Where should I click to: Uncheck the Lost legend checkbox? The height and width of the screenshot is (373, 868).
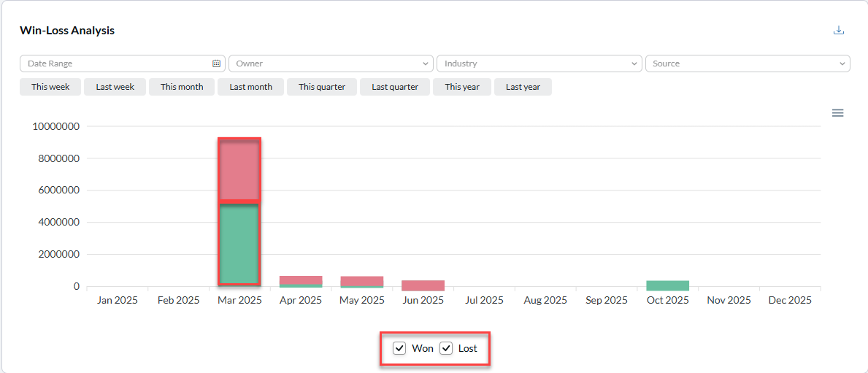pyautogui.click(x=446, y=348)
